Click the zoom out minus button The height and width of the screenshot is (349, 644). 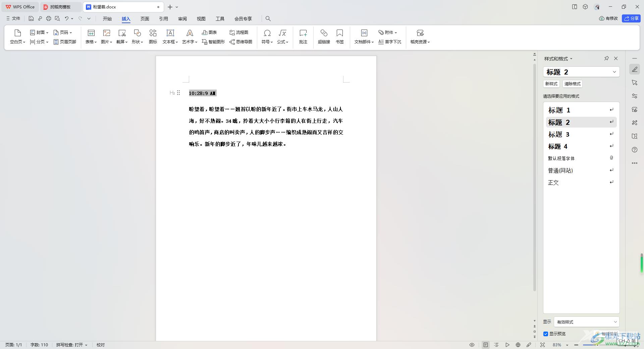coord(576,345)
